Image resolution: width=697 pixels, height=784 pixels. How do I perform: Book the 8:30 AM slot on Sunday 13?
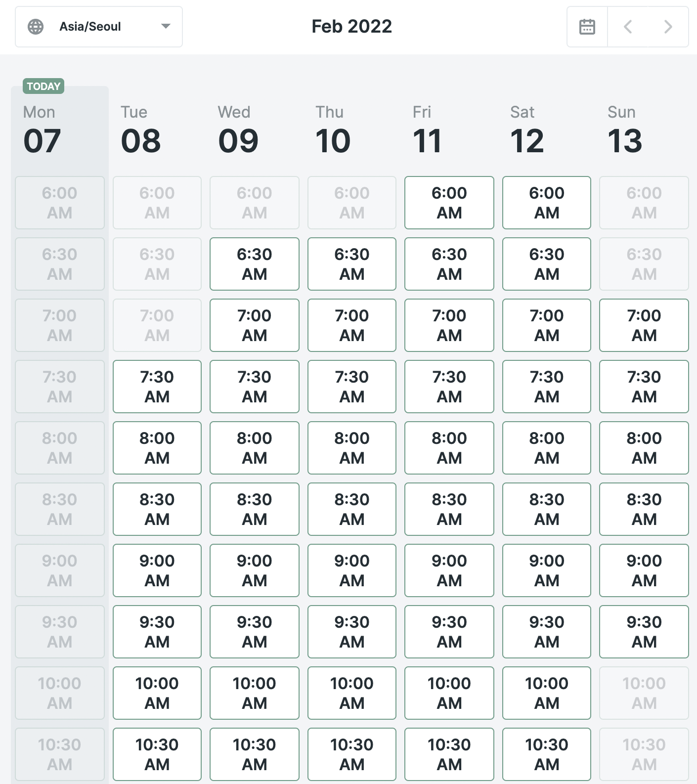click(644, 509)
